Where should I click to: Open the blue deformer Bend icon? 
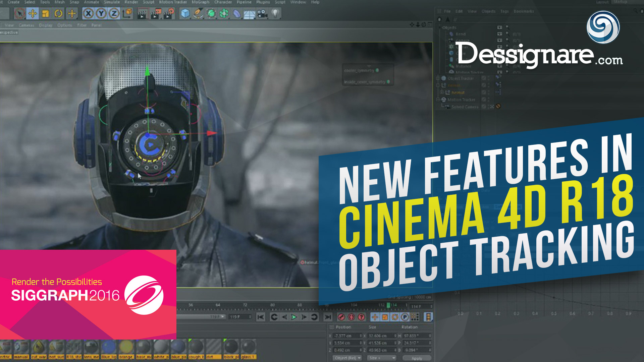click(x=237, y=14)
